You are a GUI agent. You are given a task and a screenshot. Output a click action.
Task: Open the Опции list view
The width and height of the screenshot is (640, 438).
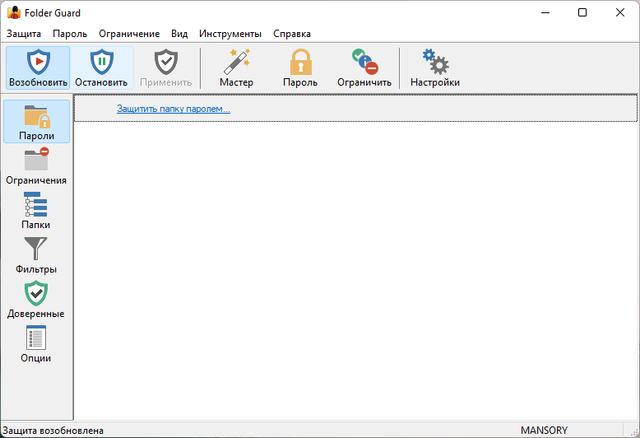(x=36, y=344)
